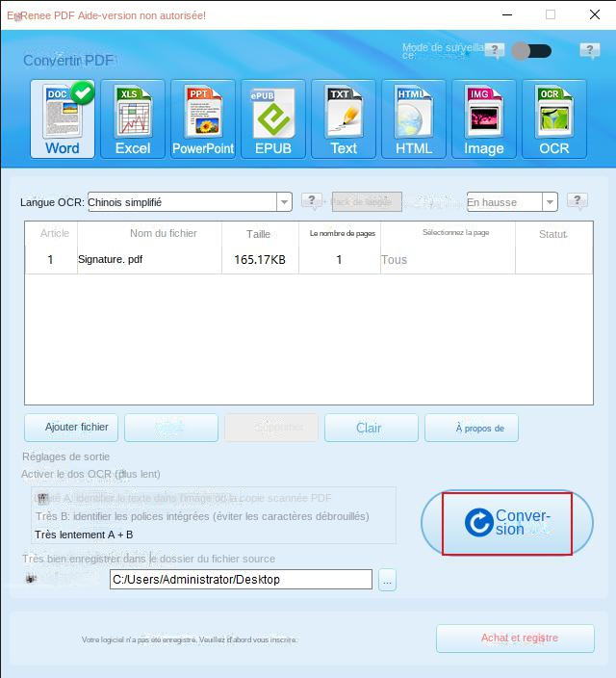Open the En hausse dropdown
The image size is (616, 678).
coord(512,202)
